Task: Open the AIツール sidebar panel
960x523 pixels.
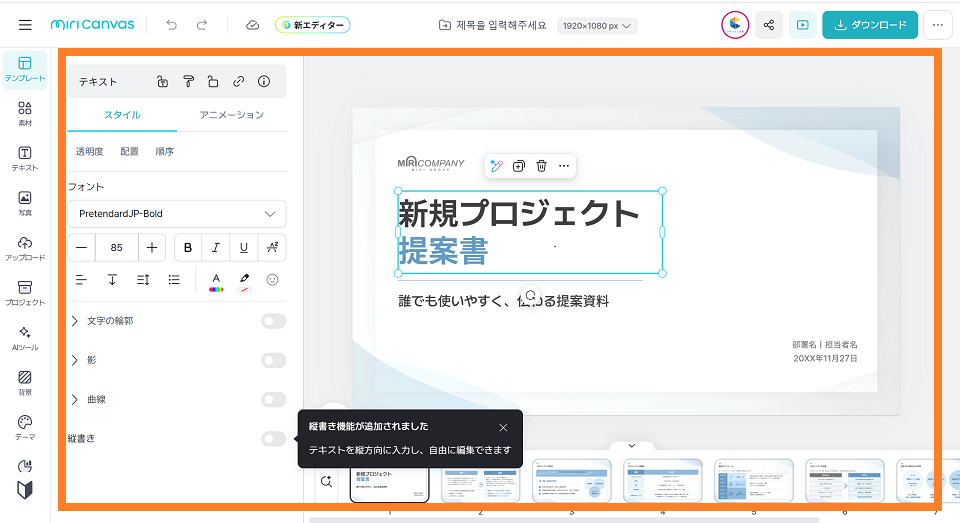Action: point(25,338)
